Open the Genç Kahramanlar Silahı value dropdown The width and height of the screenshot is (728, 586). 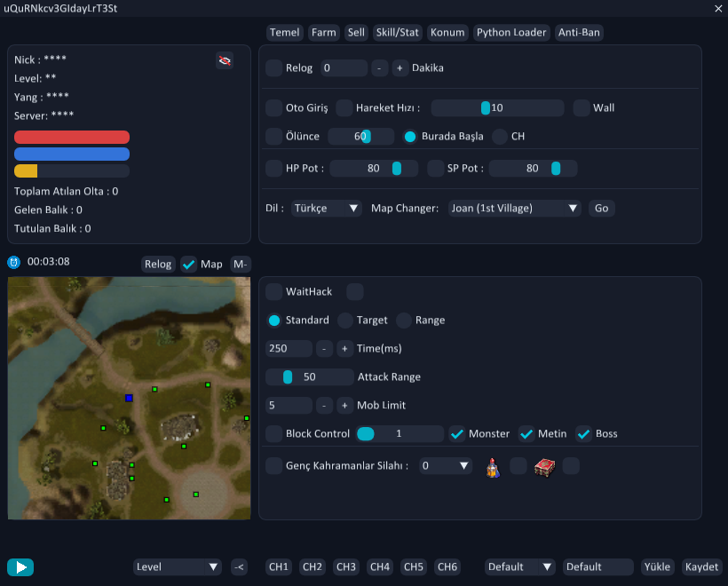tap(446, 466)
